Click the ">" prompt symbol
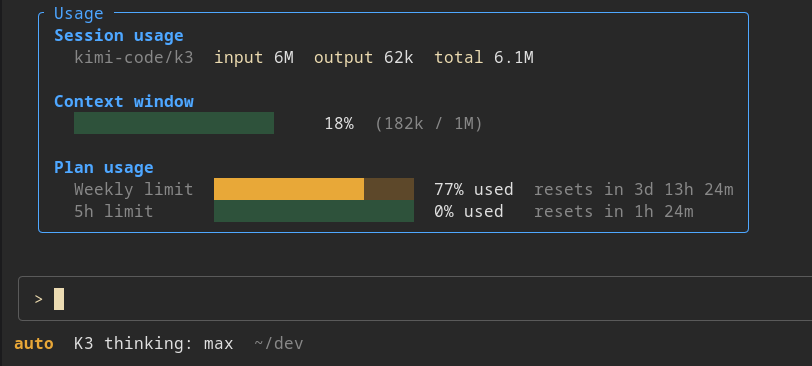The height and width of the screenshot is (366, 812). pos(38,299)
